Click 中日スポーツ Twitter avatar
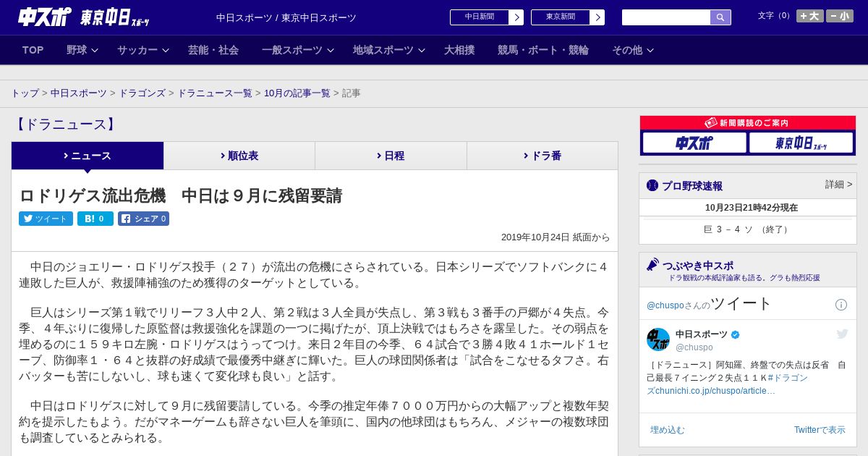 click(658, 339)
